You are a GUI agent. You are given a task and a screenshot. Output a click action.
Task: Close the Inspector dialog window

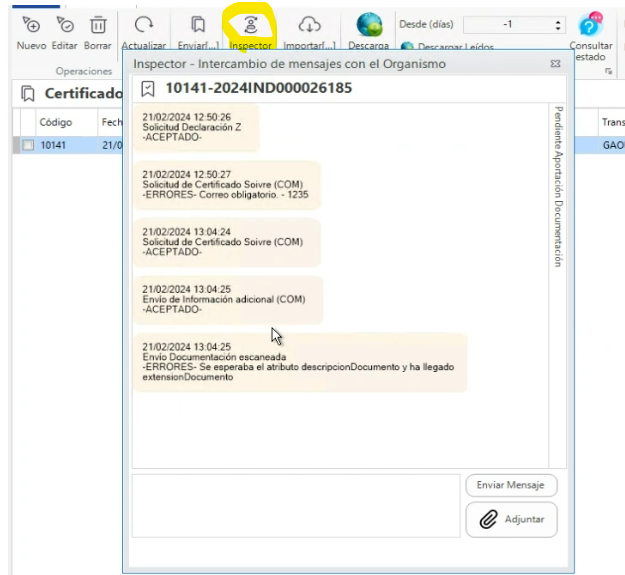coord(555,64)
